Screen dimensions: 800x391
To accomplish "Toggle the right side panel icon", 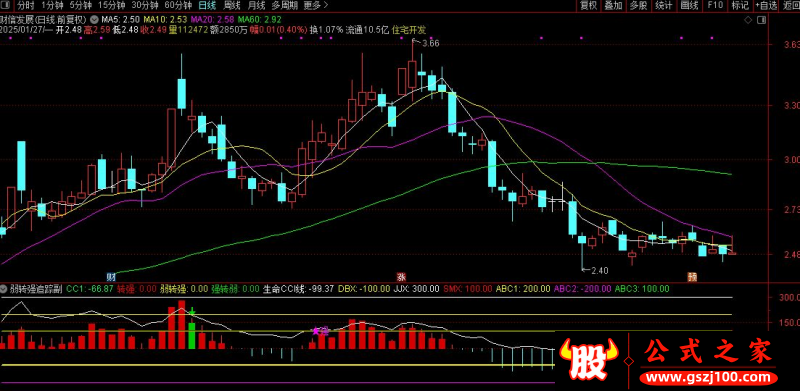I will (761, 20).
